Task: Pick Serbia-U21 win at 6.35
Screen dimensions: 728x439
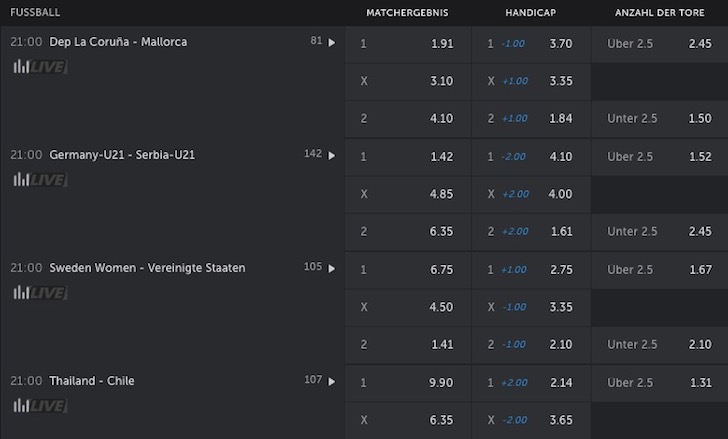Action: point(408,232)
